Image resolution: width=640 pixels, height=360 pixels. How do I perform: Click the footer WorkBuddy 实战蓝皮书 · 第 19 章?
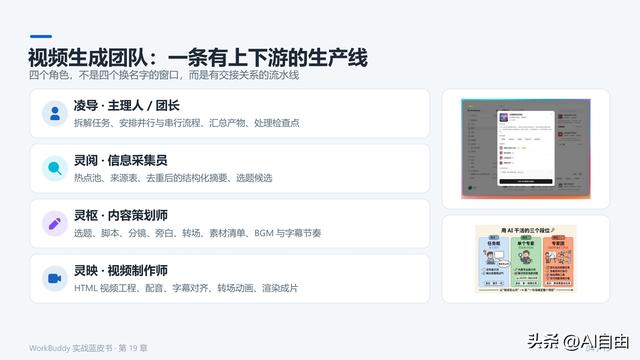coord(88,348)
